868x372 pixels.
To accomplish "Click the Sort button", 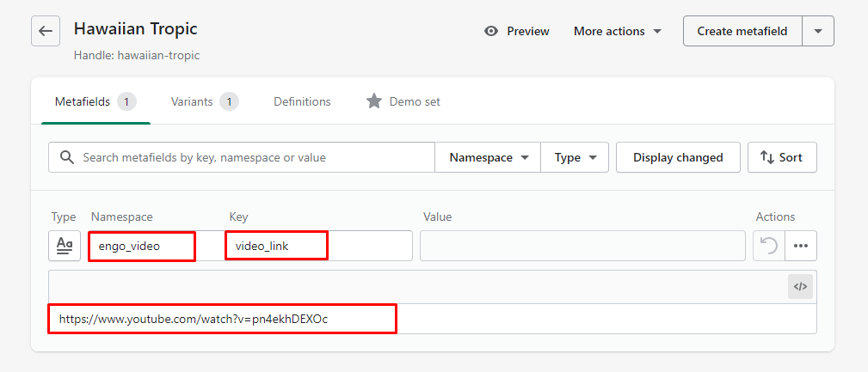I will pyautogui.click(x=781, y=158).
